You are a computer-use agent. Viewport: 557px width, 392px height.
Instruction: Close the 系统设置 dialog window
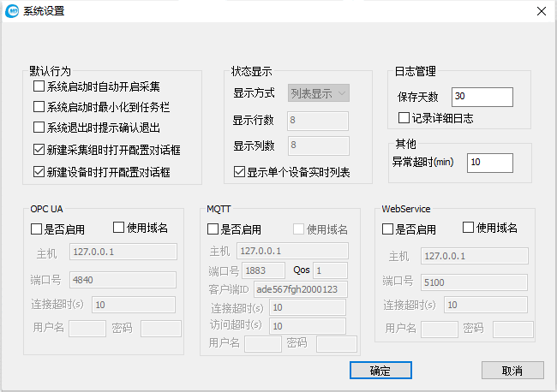tap(541, 11)
